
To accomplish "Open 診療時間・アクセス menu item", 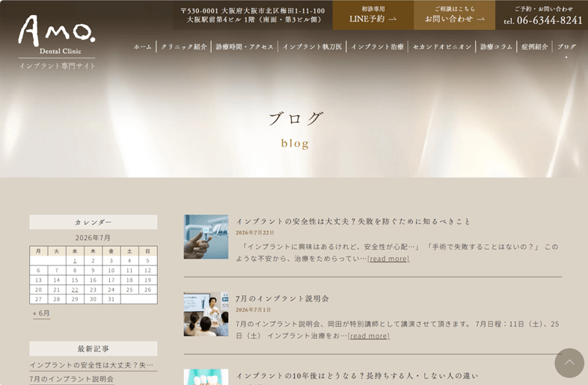I will pyautogui.click(x=245, y=47).
